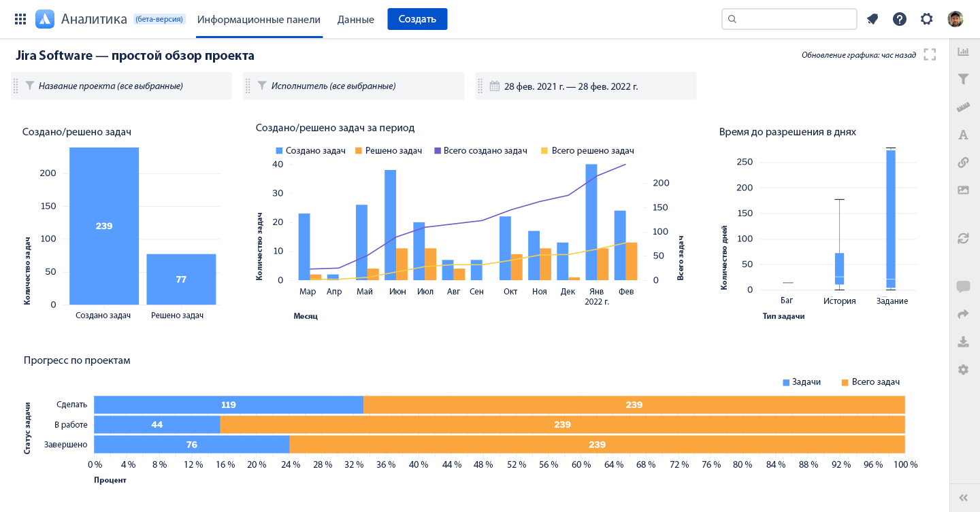Open the help question mark icon
Image resolution: width=980 pixels, height=512 pixels.
900,19
